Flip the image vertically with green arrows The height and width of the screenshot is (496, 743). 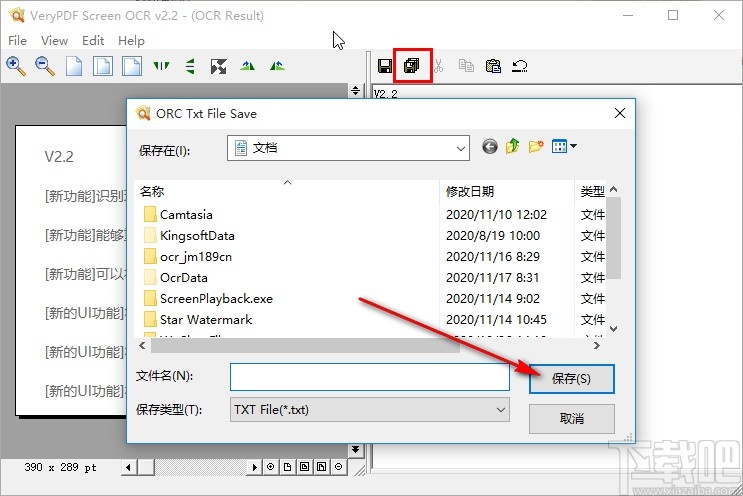pos(190,66)
